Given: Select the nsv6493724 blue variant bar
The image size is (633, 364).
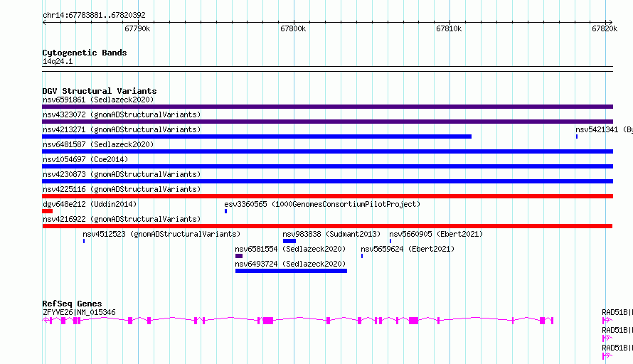Looking at the screenshot, I should click(x=291, y=271).
